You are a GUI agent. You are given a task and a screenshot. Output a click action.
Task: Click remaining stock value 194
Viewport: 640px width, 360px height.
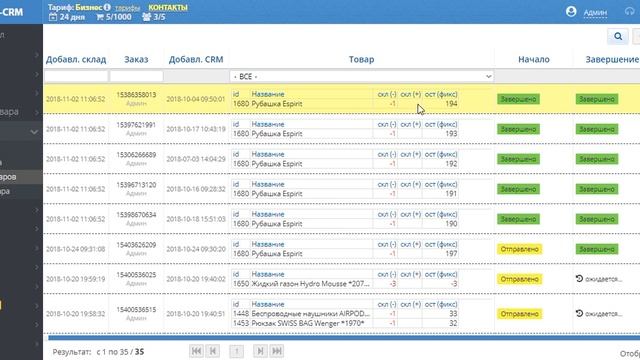pyautogui.click(x=451, y=104)
